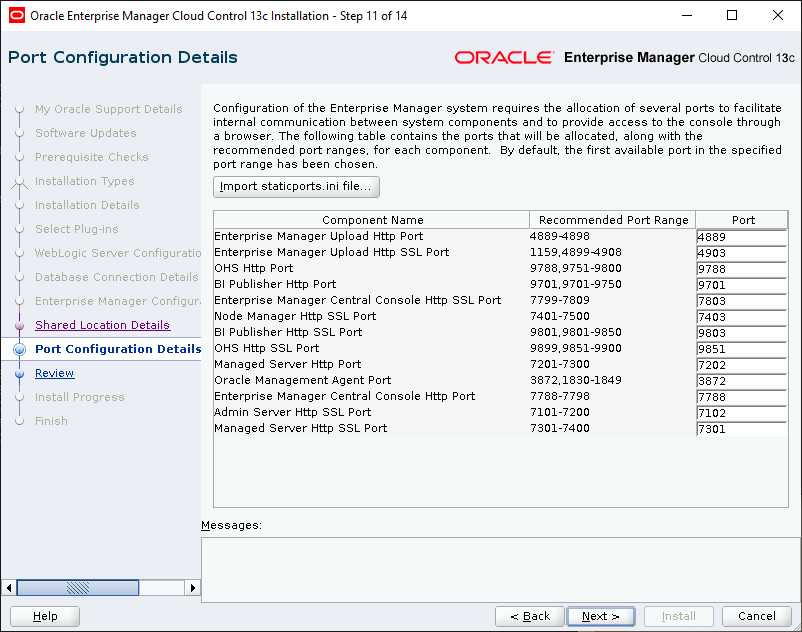This screenshot has height=632, width=802.
Task: Click the Review step bullet icon
Action: point(19,374)
